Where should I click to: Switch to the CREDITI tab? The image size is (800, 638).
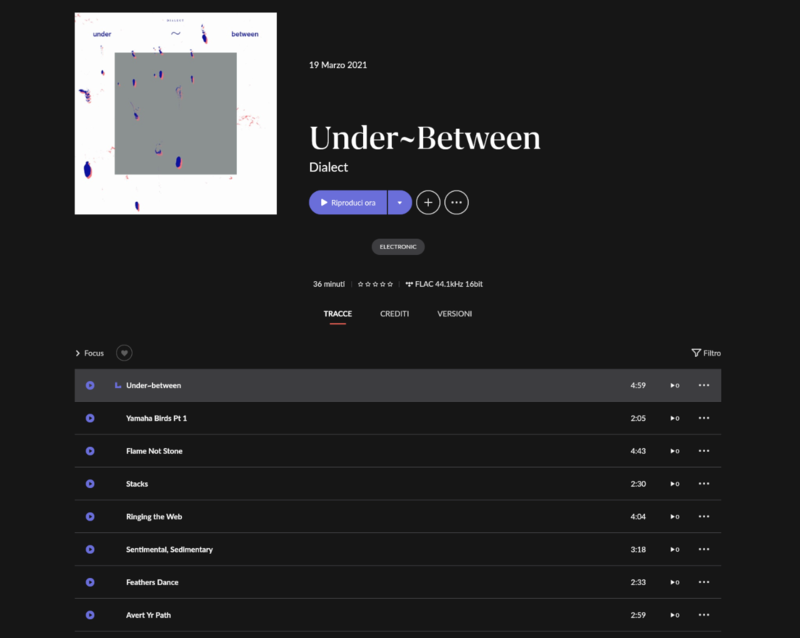394,314
